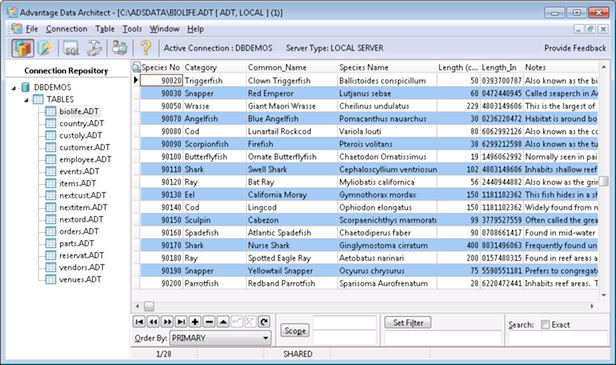
Task: Refresh data with the circular arrow button
Action: click(264, 322)
